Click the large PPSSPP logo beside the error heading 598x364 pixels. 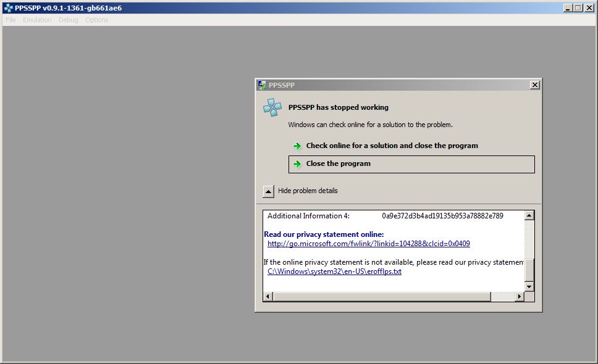(x=272, y=107)
